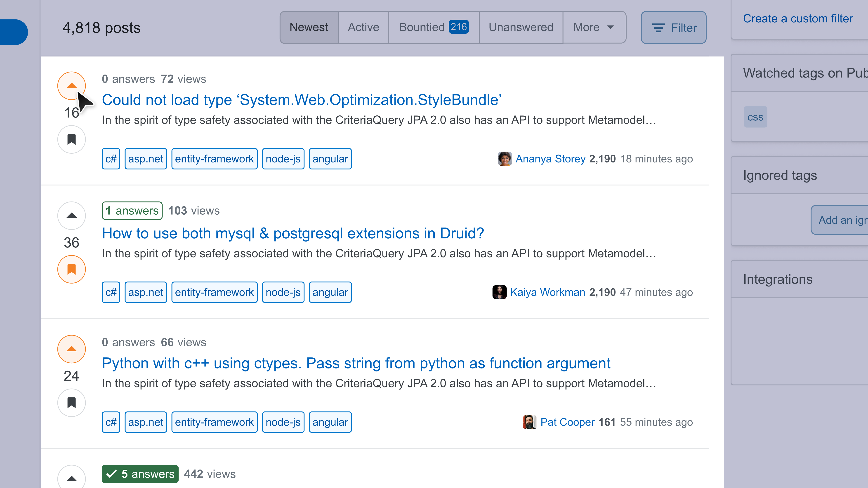
Task: Select node-js tag on Druid question
Action: [283, 292]
